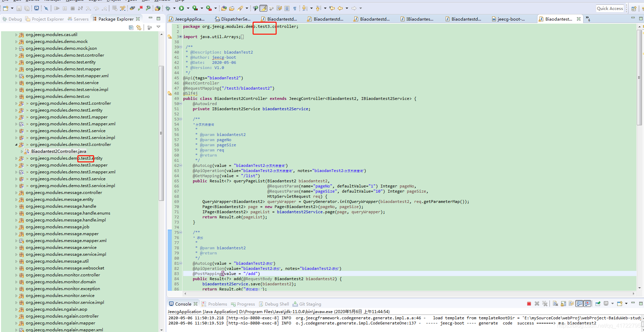Select org.jeecg.modules.ngalain.aop package

coord(56,309)
